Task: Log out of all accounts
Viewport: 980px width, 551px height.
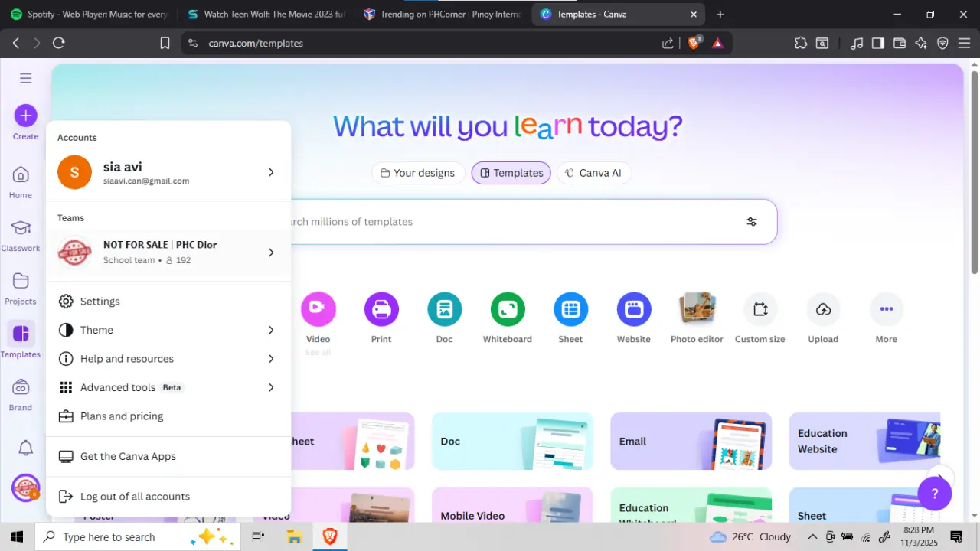Action: pos(168,497)
